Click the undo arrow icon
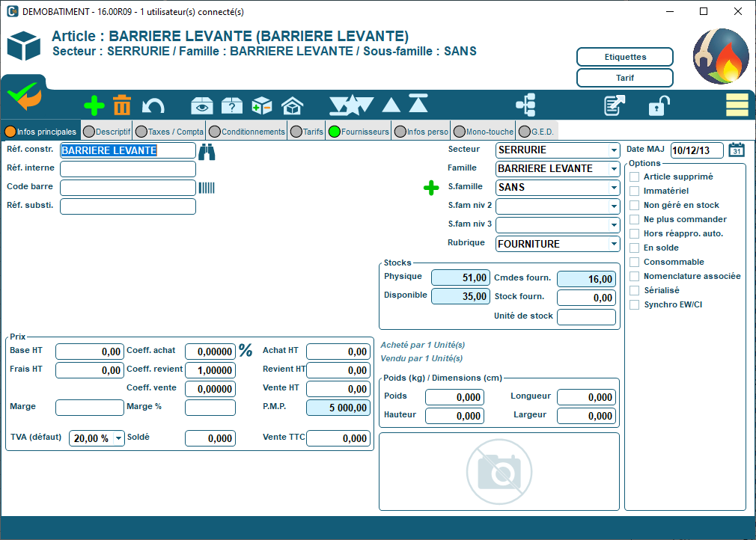Viewport: 756px width, 540px height. [153, 105]
